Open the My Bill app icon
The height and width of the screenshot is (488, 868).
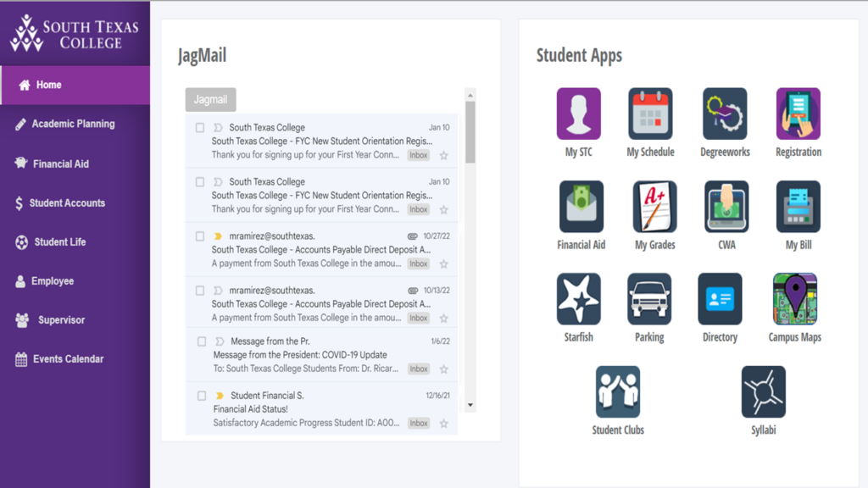click(x=798, y=207)
